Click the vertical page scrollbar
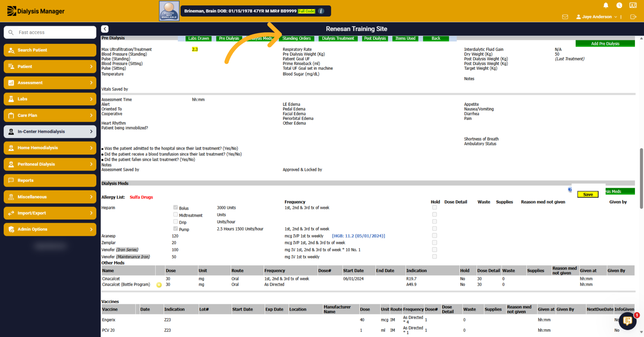644x337 pixels. point(641,178)
